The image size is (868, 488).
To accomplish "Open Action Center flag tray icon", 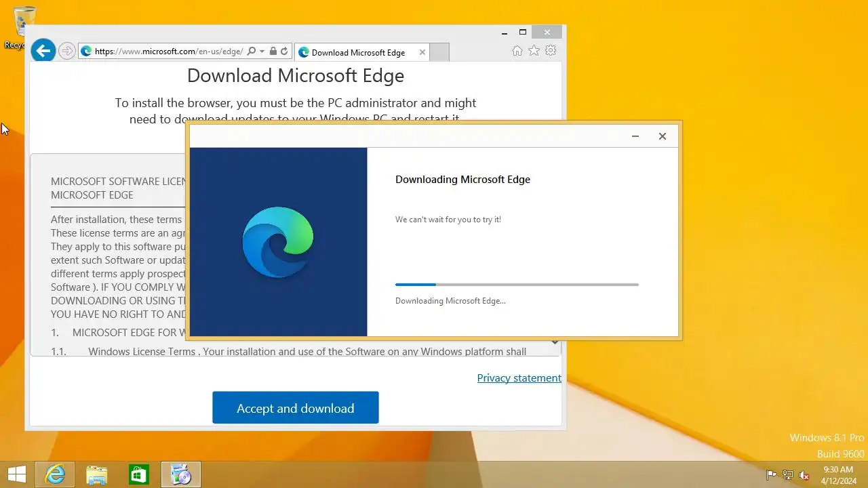I will point(772,475).
